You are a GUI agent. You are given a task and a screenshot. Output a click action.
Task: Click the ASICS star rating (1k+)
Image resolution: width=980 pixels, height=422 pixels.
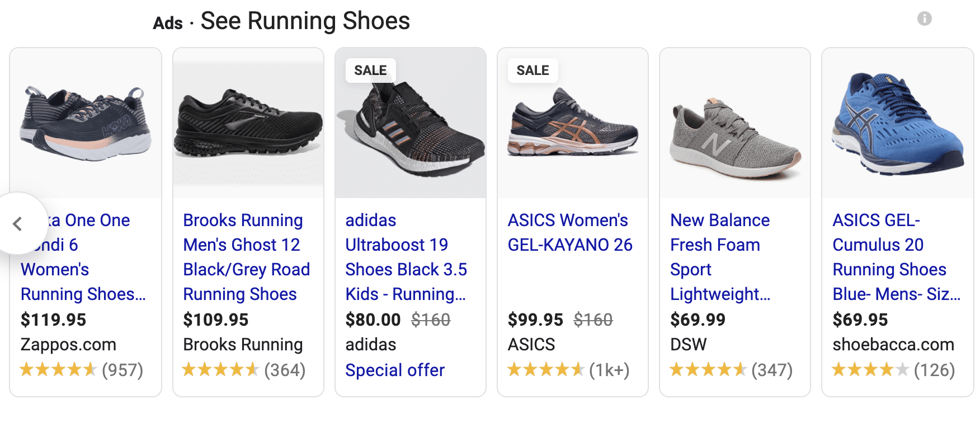click(x=568, y=370)
